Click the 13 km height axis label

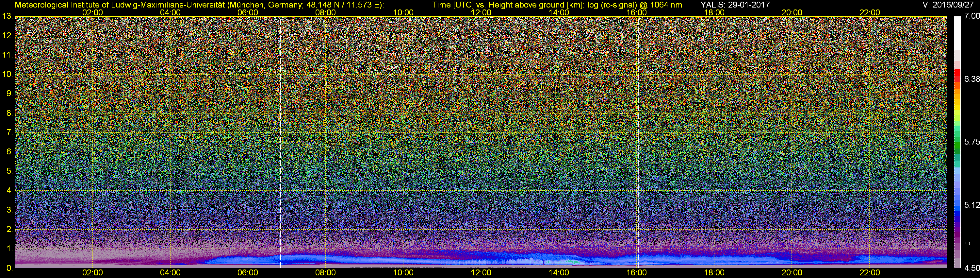click(x=7, y=16)
